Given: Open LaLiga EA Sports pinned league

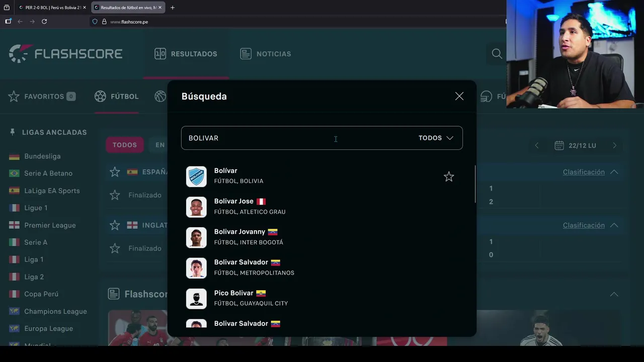Looking at the screenshot, I should tap(52, 191).
